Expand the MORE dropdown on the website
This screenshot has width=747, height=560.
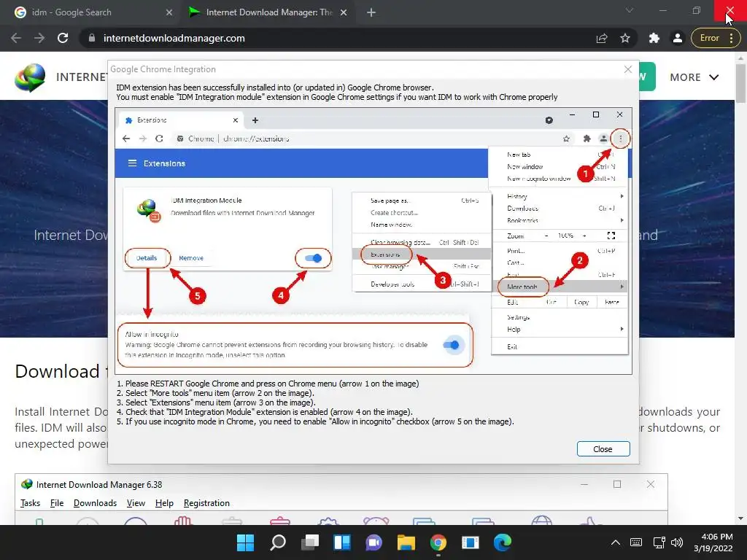pos(694,77)
